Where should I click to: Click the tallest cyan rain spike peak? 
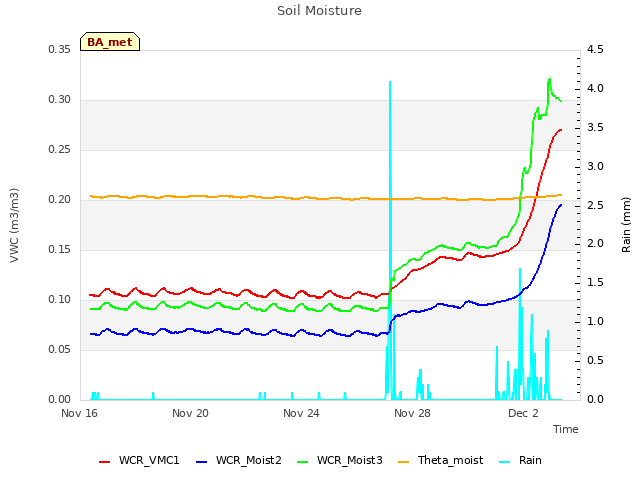(x=390, y=82)
